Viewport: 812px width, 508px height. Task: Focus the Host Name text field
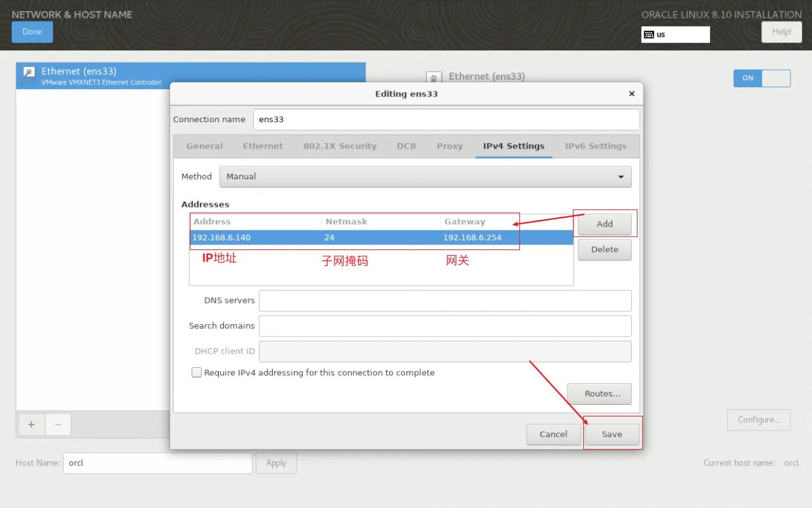(157, 463)
